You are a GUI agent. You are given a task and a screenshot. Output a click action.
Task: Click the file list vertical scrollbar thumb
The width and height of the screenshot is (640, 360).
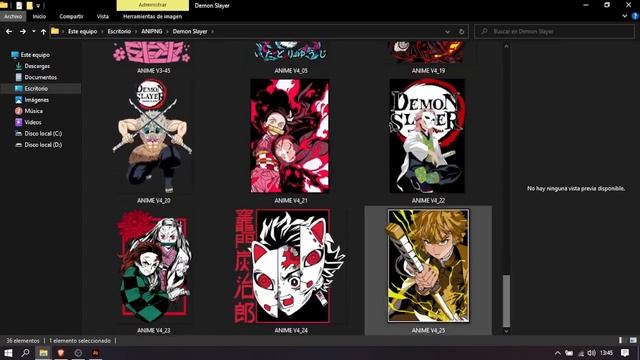[506, 301]
